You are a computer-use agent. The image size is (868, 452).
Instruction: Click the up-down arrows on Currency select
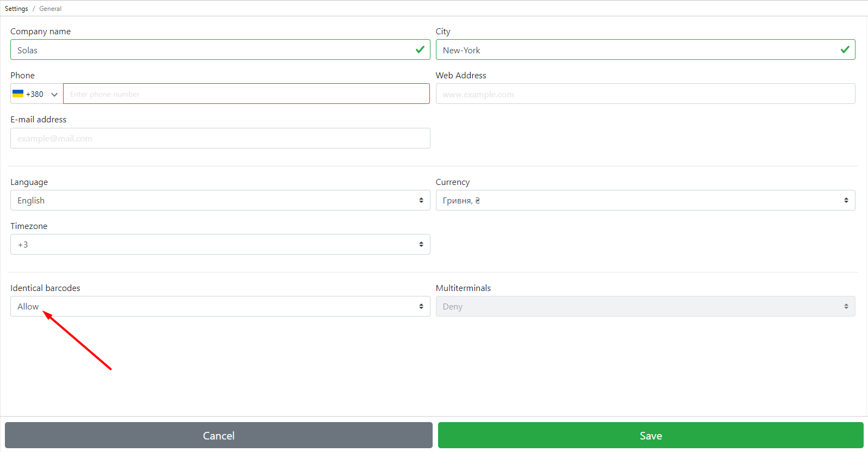(x=846, y=200)
